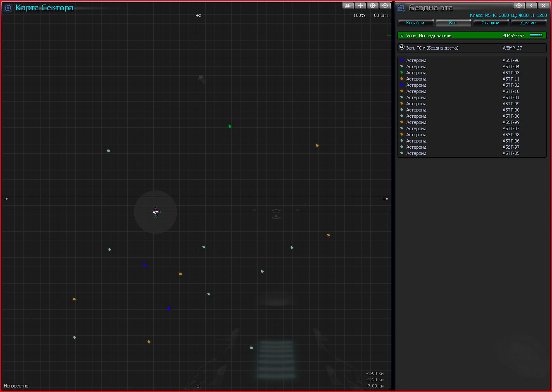Select the player ship marker on the map
The width and height of the screenshot is (552, 392).
click(x=155, y=212)
